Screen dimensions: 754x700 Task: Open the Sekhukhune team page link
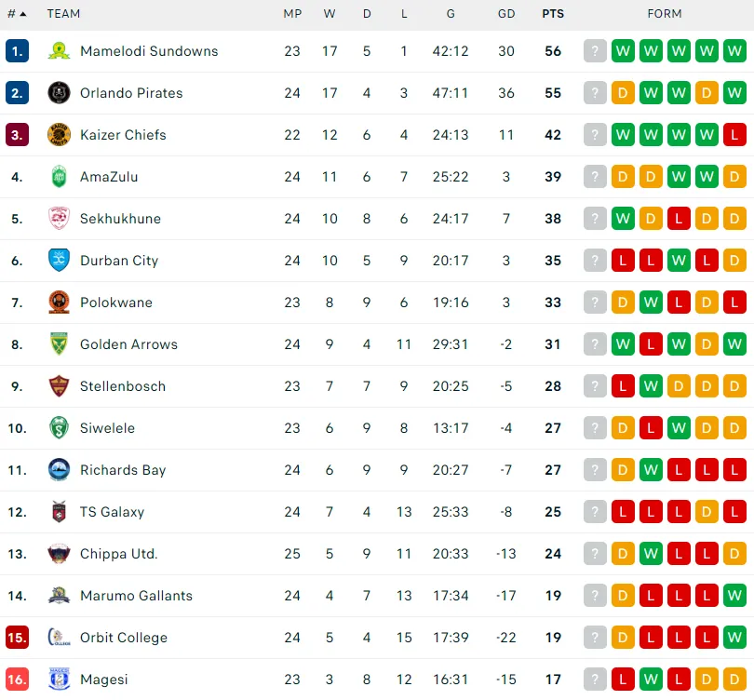click(x=120, y=219)
